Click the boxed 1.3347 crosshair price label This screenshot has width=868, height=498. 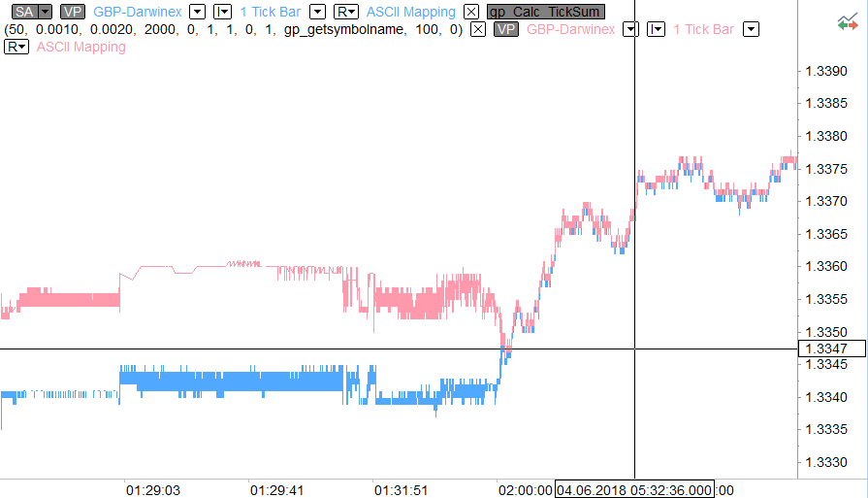[831, 349]
